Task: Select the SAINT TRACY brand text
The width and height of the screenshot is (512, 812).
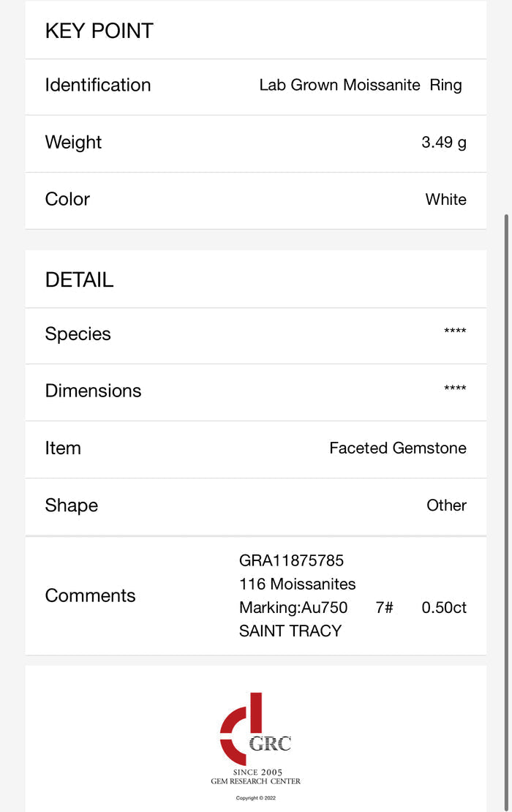Action: [290, 631]
